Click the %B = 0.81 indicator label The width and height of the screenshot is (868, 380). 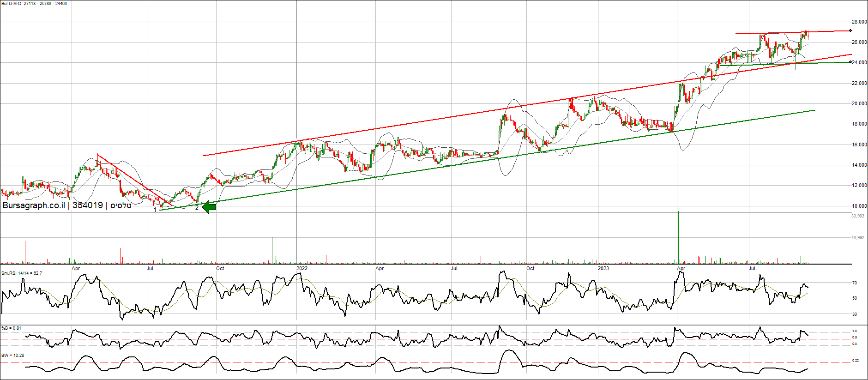tap(11, 328)
